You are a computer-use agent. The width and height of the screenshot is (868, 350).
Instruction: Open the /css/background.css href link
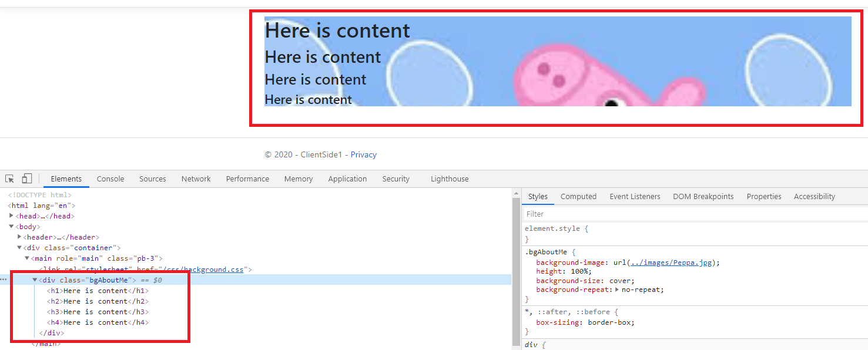point(203,270)
